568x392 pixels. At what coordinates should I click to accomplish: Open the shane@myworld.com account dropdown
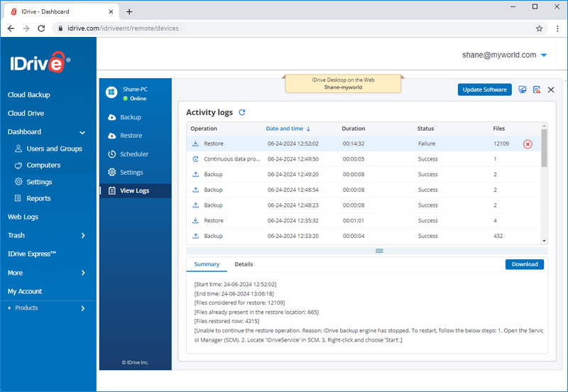[544, 55]
